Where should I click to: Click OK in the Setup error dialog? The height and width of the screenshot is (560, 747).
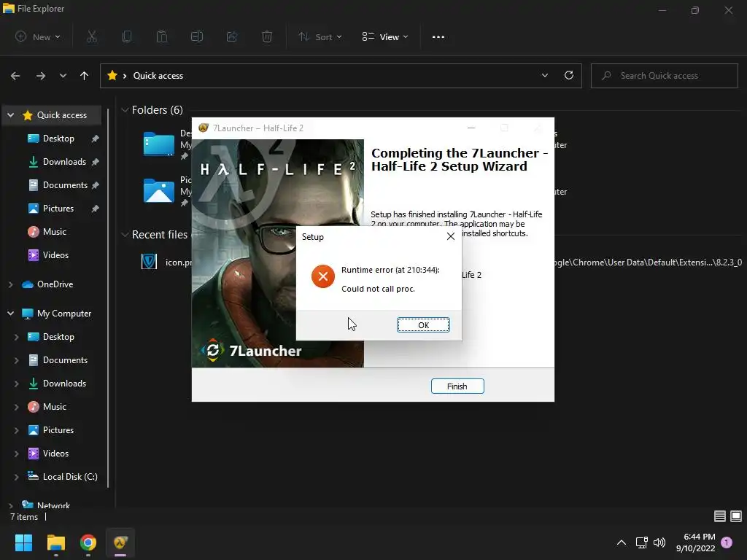423,324
